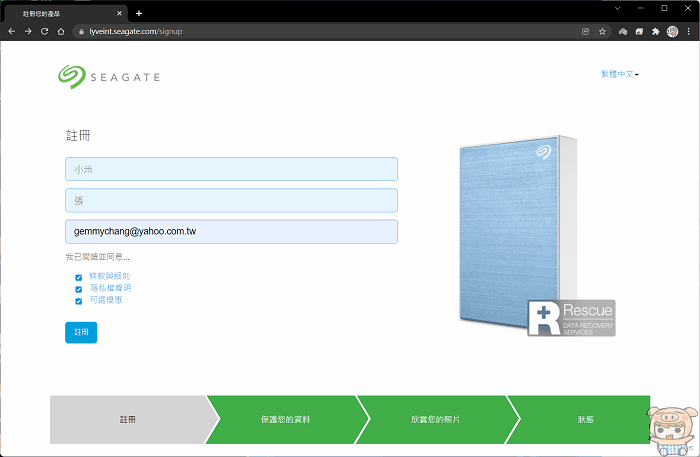This screenshot has width=700, height=457.
Task: Open the 隱私權聲明 privacy link
Action: coord(111,288)
